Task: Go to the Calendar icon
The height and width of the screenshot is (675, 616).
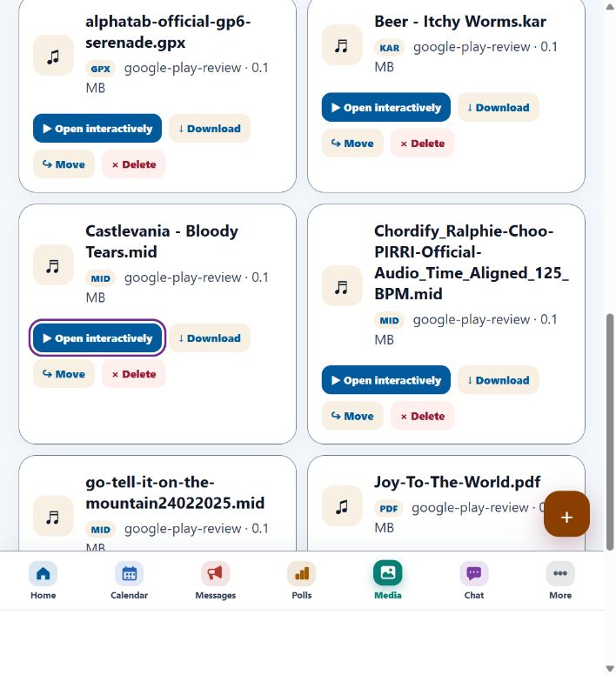Action: [129, 573]
